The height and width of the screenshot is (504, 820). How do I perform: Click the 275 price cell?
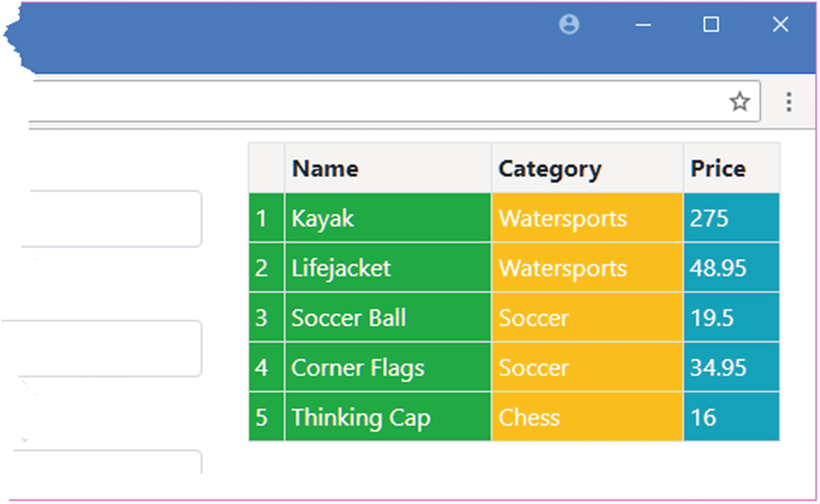coord(709,219)
